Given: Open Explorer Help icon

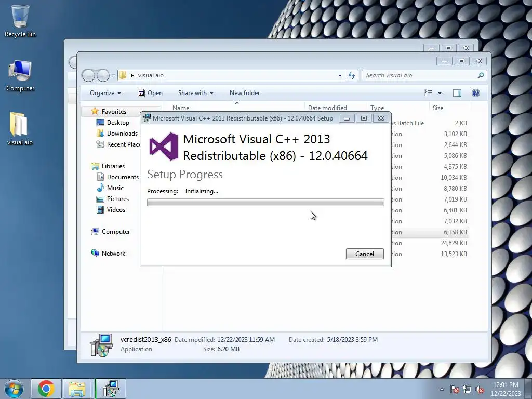Looking at the screenshot, I should point(476,93).
